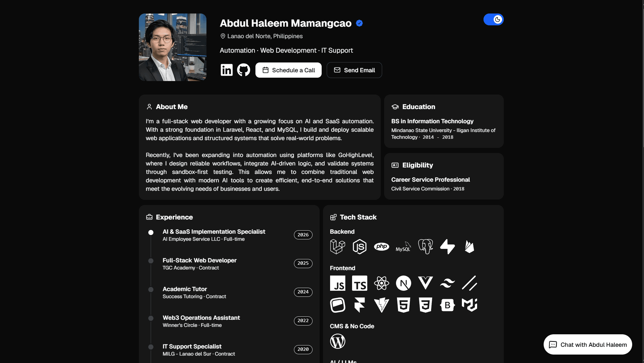Image resolution: width=644 pixels, height=363 pixels.
Task: Open Chat with Abdul Haleem widget
Action: coord(588,344)
